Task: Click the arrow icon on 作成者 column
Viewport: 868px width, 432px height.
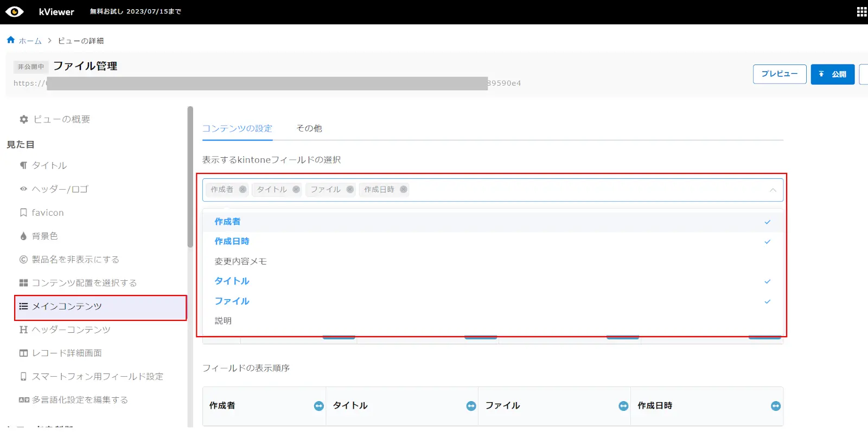Action: (319, 406)
